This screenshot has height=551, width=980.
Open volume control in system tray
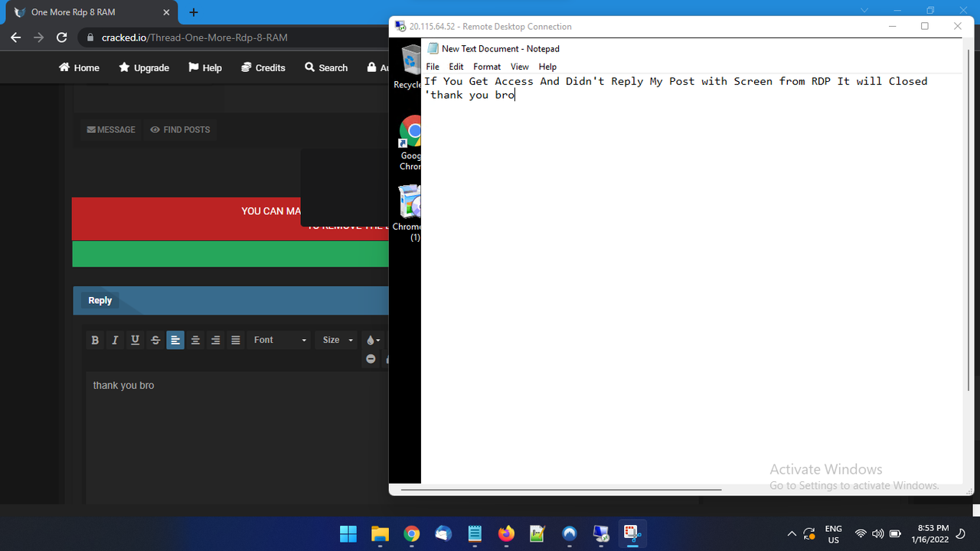click(877, 533)
